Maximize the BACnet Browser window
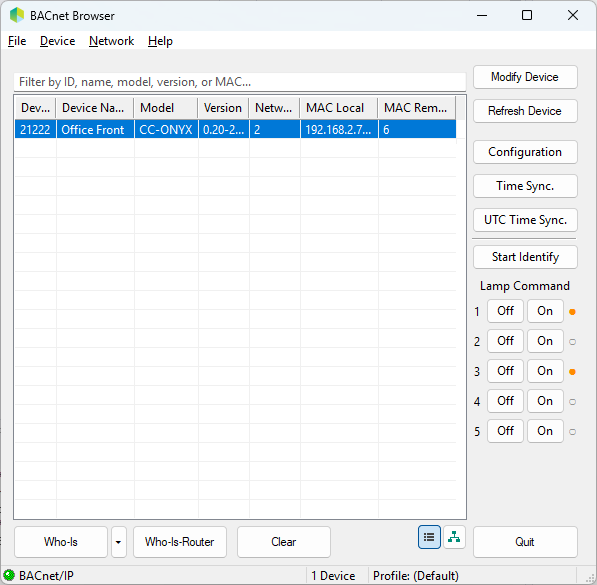Image resolution: width=597 pixels, height=585 pixels. [x=527, y=16]
